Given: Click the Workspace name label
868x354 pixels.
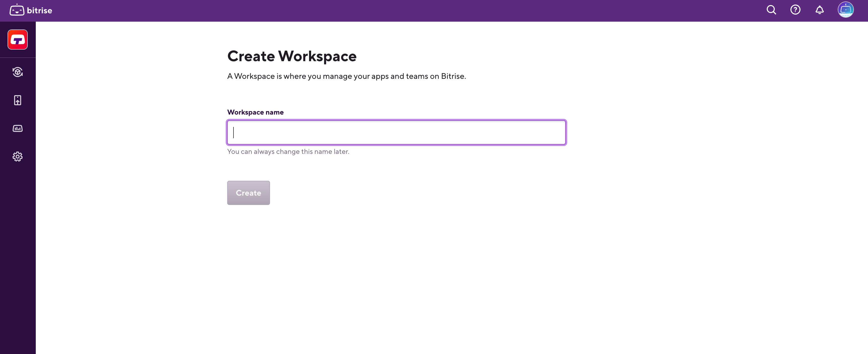Looking at the screenshot, I should pyautogui.click(x=255, y=112).
